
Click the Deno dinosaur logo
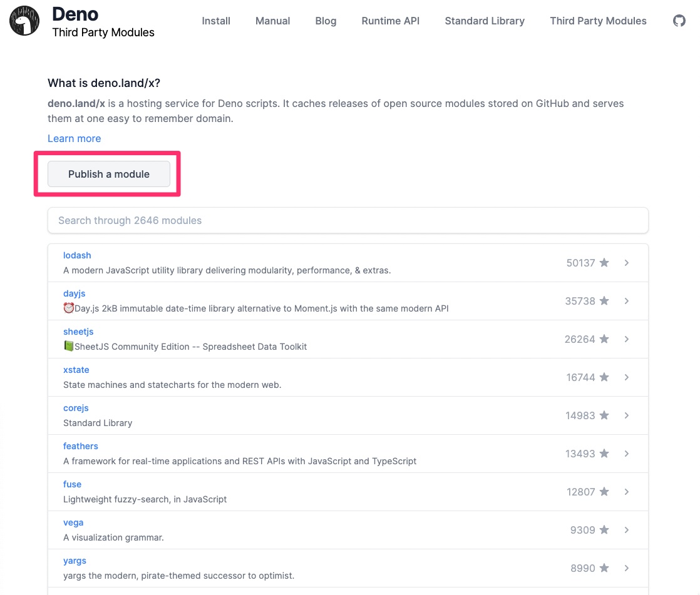pyautogui.click(x=24, y=21)
